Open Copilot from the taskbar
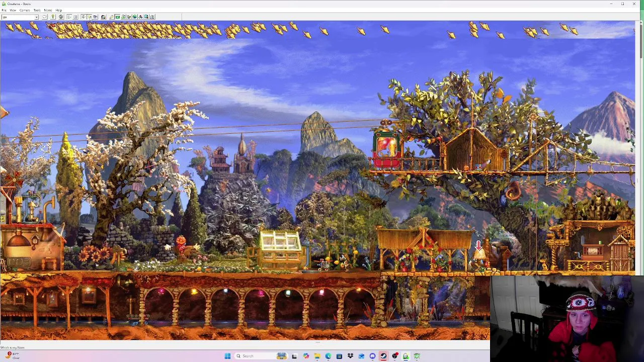Viewport: 644px width, 362px height. coord(306,356)
